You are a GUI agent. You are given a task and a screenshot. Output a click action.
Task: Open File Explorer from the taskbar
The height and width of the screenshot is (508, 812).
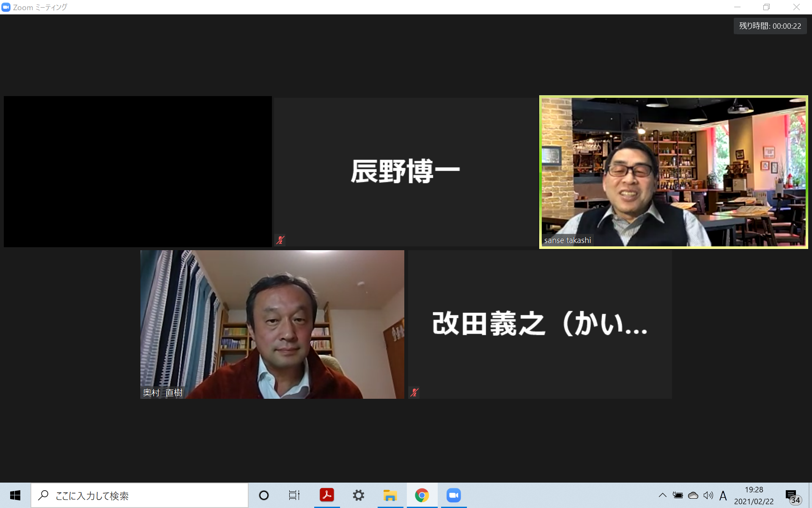[x=390, y=495]
